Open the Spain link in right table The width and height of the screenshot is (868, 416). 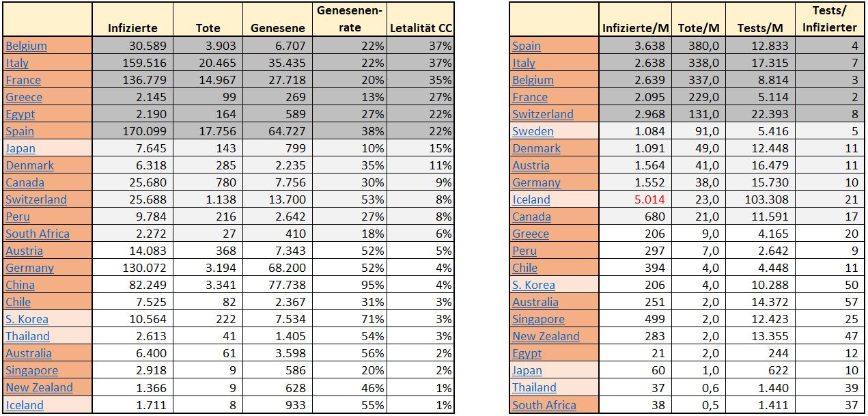527,46
